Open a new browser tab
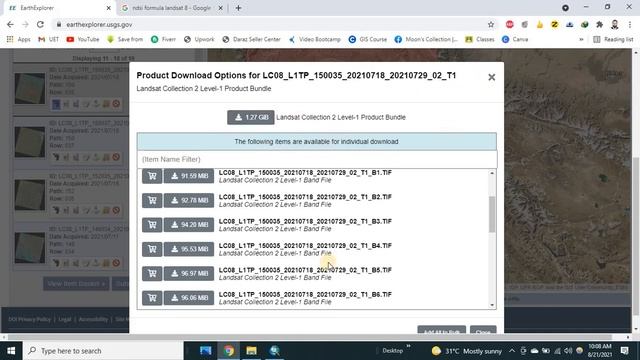The image size is (640, 360). [x=238, y=8]
